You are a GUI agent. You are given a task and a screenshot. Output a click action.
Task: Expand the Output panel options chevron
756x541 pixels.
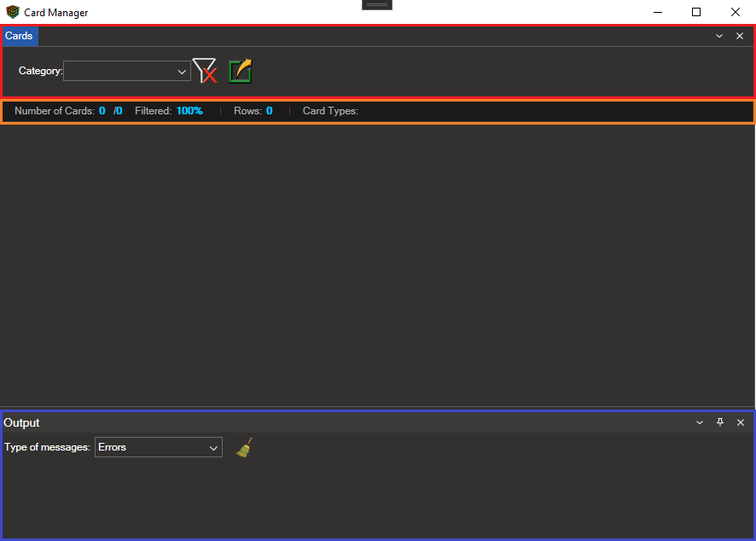click(700, 422)
